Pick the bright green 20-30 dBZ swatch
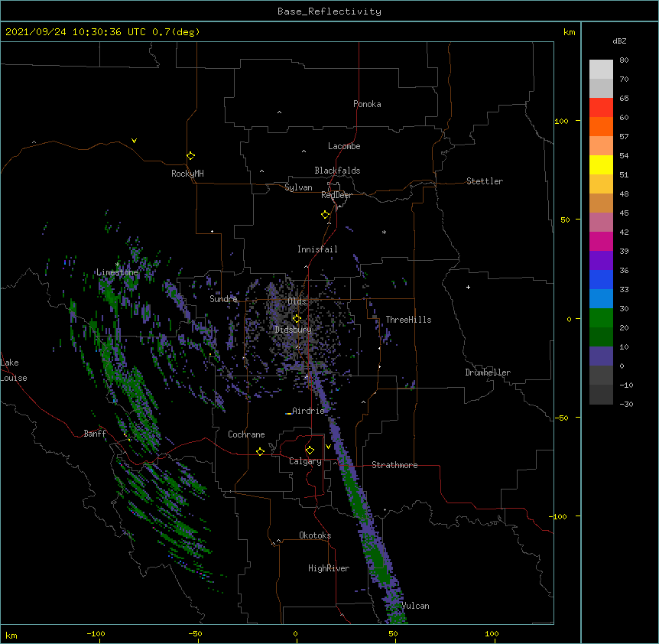659x644 pixels. tap(601, 318)
